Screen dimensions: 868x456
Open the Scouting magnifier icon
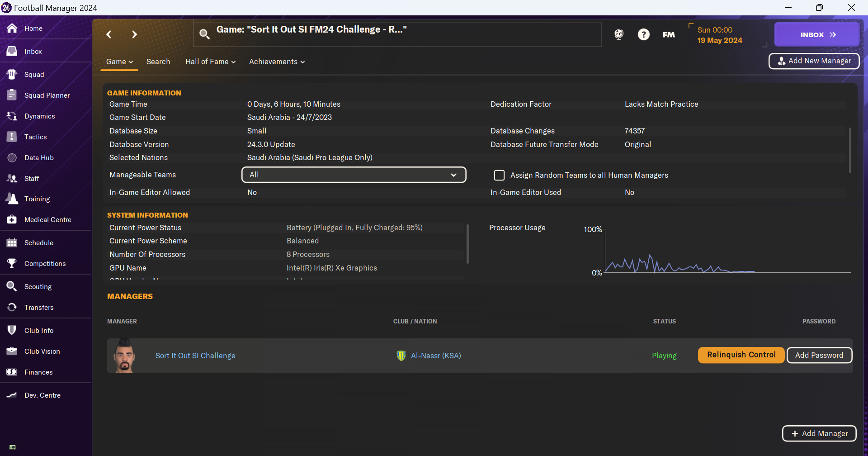pyautogui.click(x=12, y=286)
